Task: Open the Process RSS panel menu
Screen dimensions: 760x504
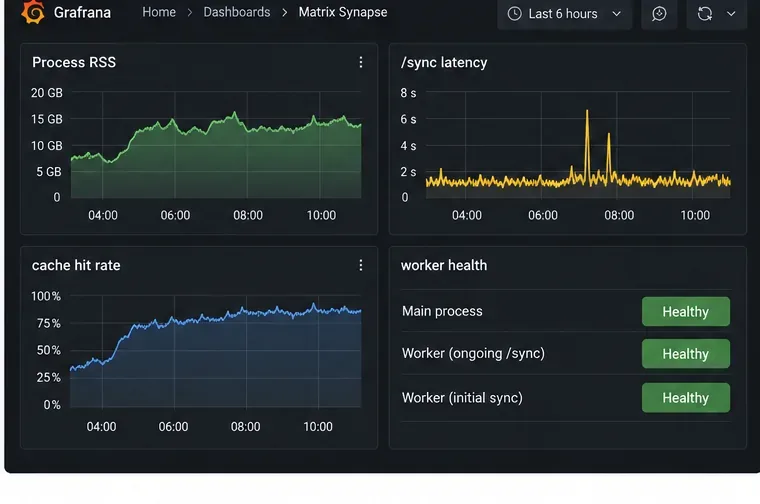Action: coord(361,62)
